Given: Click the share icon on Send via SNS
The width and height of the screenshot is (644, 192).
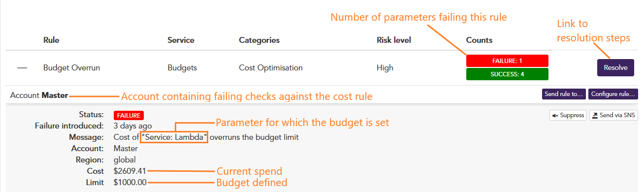Looking at the screenshot, I should click(595, 115).
